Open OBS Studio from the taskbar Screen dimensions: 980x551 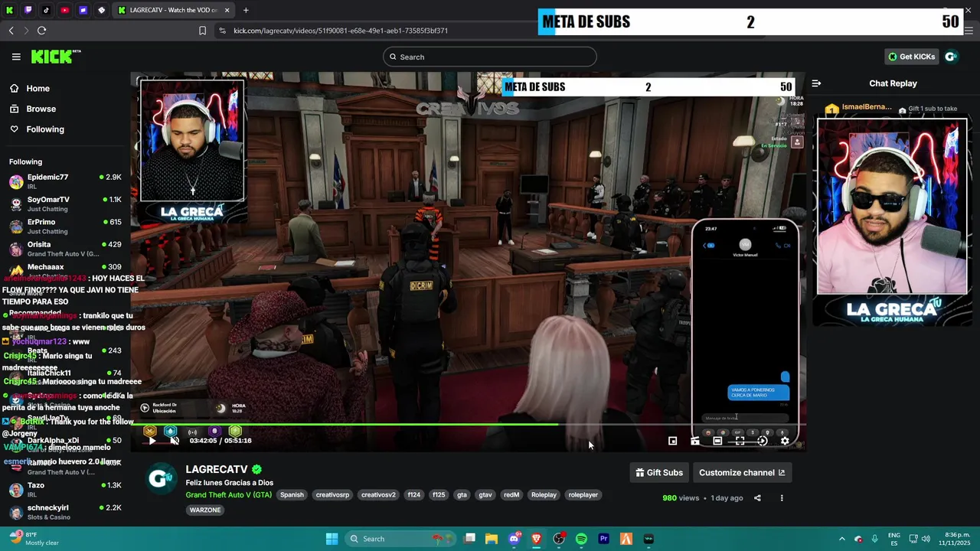coord(559,539)
